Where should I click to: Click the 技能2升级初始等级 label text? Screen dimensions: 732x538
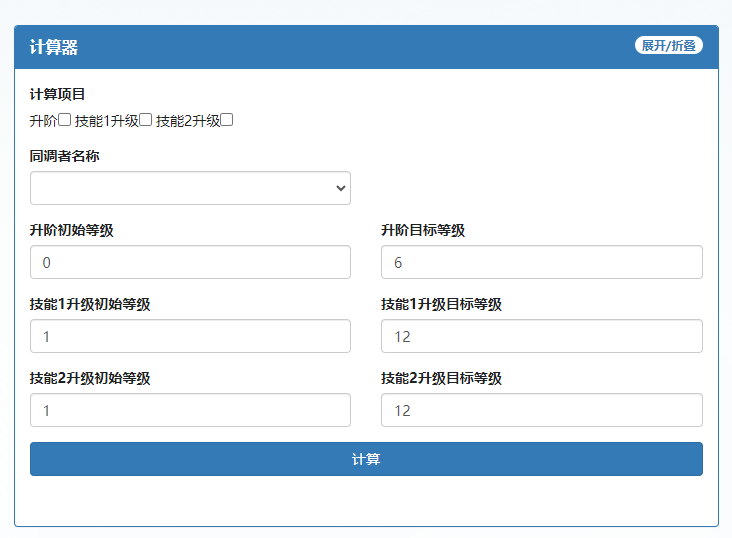[x=90, y=378]
